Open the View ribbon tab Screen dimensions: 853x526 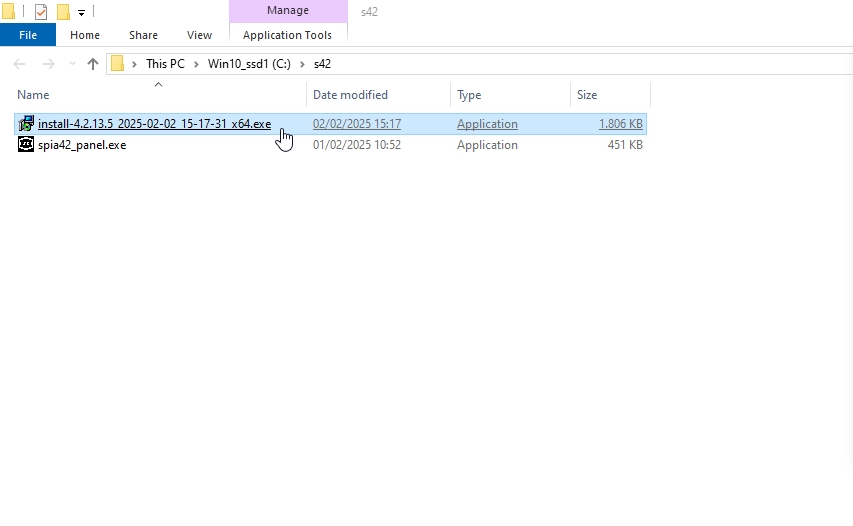click(x=199, y=35)
